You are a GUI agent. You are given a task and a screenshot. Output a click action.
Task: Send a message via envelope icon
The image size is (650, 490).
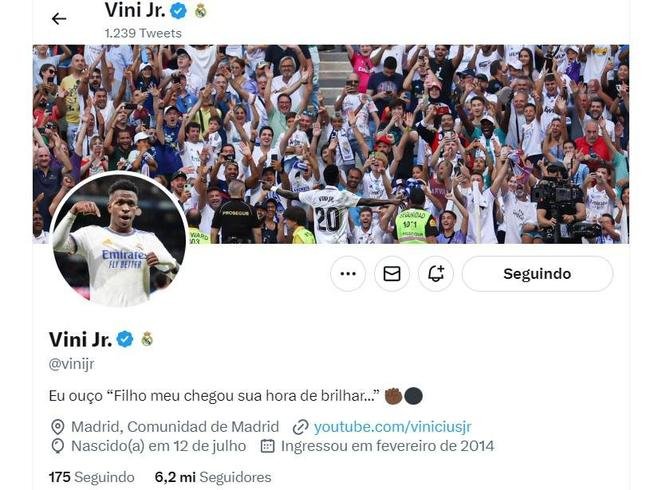(392, 274)
